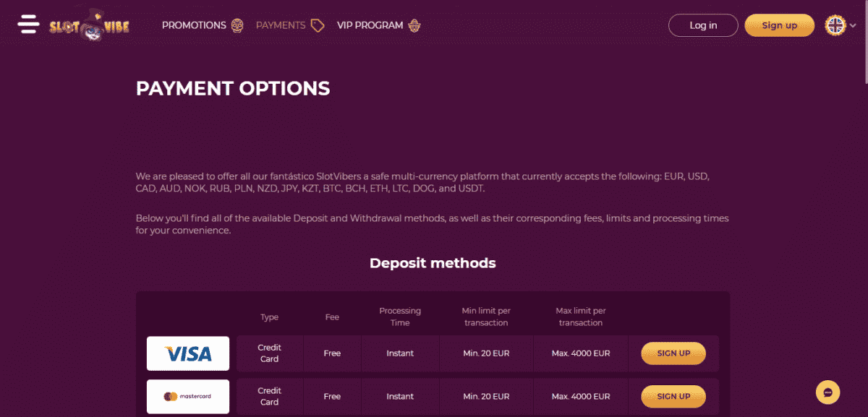
Task: Click the page's vertical scrollbar
Action: point(864,43)
